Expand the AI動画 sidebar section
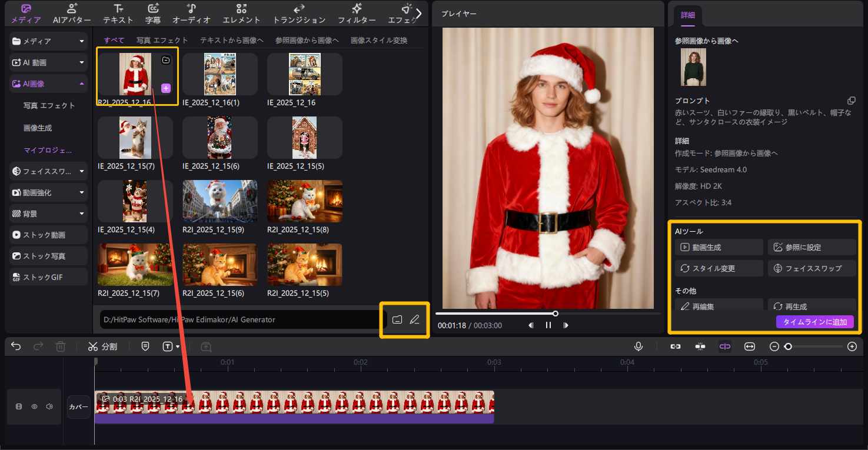Viewport: 868px width, 450px height. coord(82,62)
